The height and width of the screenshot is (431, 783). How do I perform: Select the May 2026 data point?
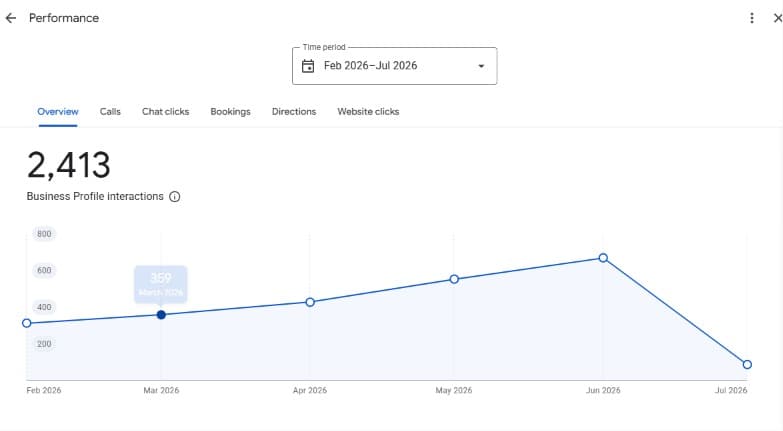click(454, 279)
